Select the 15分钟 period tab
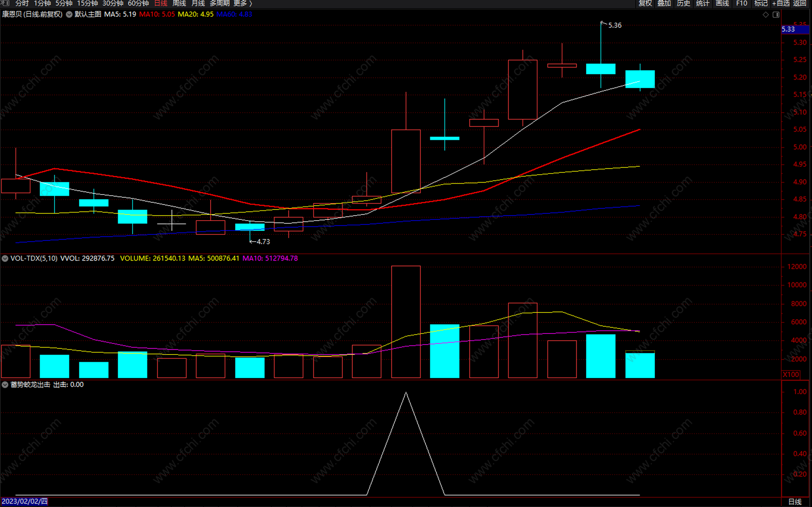 point(87,3)
